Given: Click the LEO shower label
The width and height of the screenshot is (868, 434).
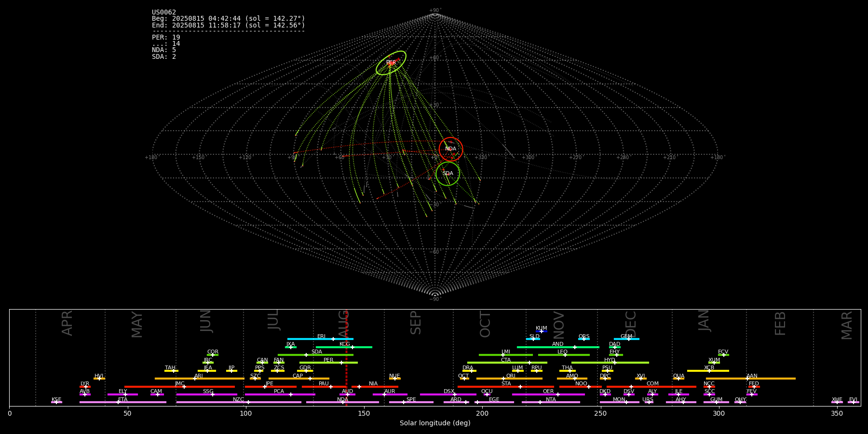Looking at the screenshot, I should click(562, 352).
